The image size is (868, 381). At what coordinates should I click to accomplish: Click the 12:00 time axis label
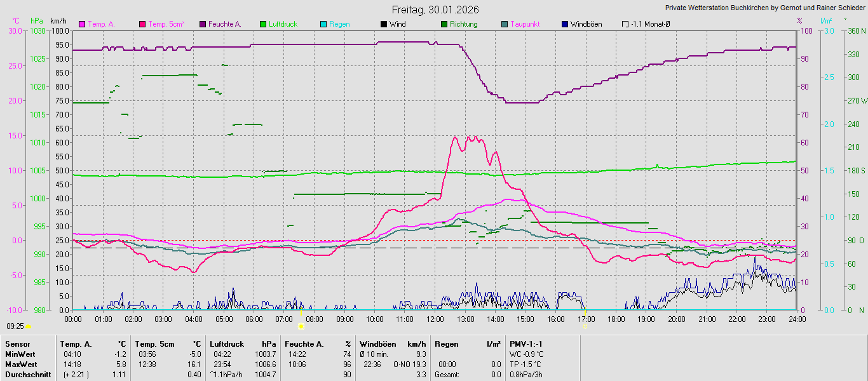[435, 319]
